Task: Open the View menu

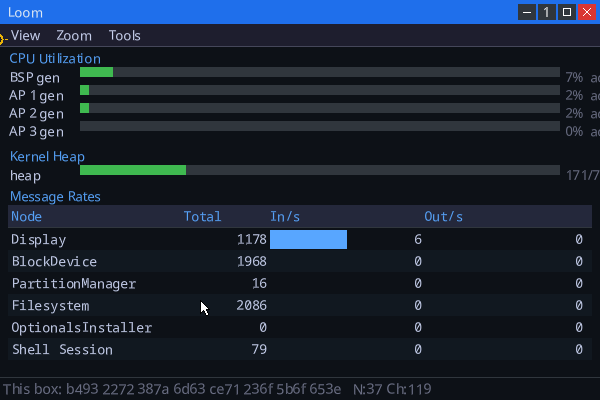Action: pyautogui.click(x=25, y=36)
